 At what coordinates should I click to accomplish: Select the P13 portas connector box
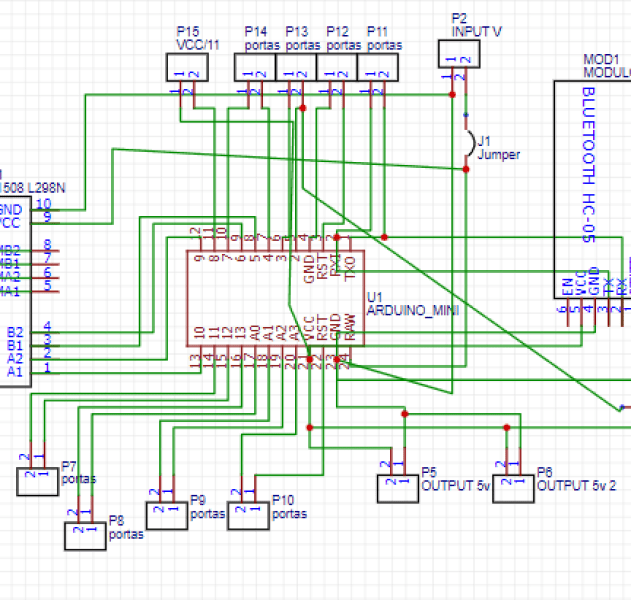coord(296,68)
